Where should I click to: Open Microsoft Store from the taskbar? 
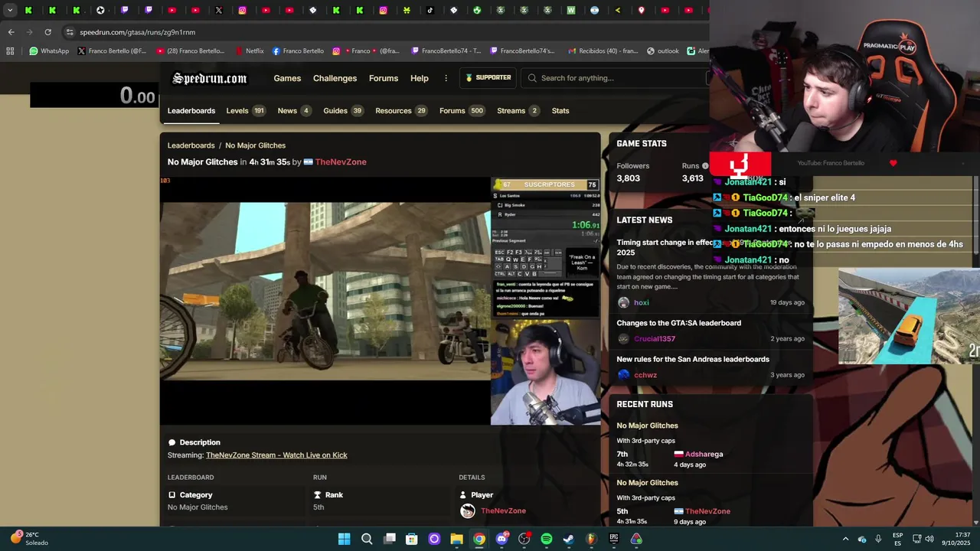pos(411,539)
